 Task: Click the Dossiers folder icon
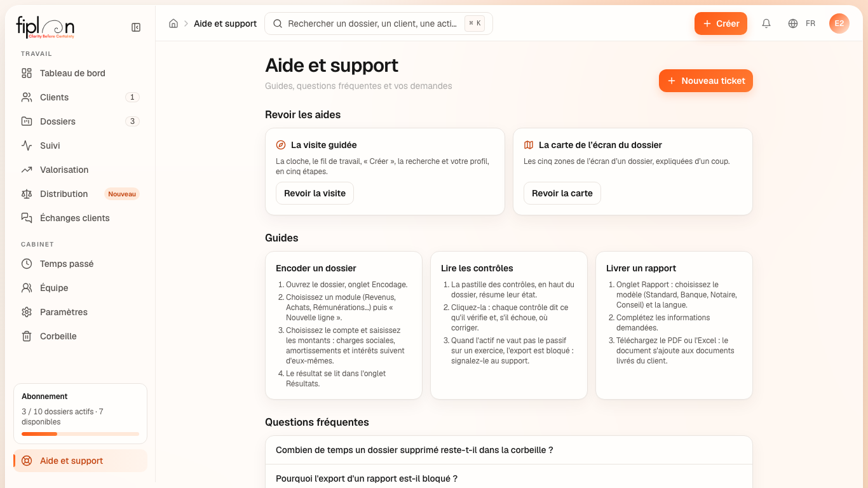pyautogui.click(x=27, y=121)
